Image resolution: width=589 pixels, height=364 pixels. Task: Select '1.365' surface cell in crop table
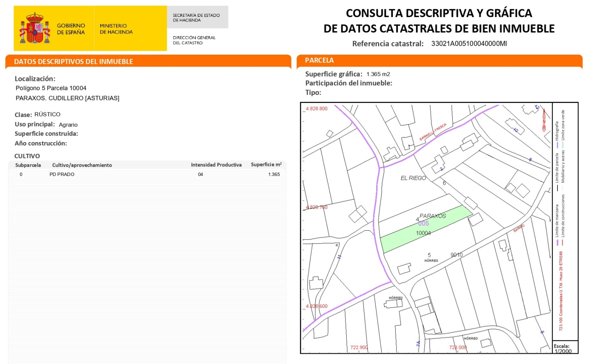coord(274,174)
